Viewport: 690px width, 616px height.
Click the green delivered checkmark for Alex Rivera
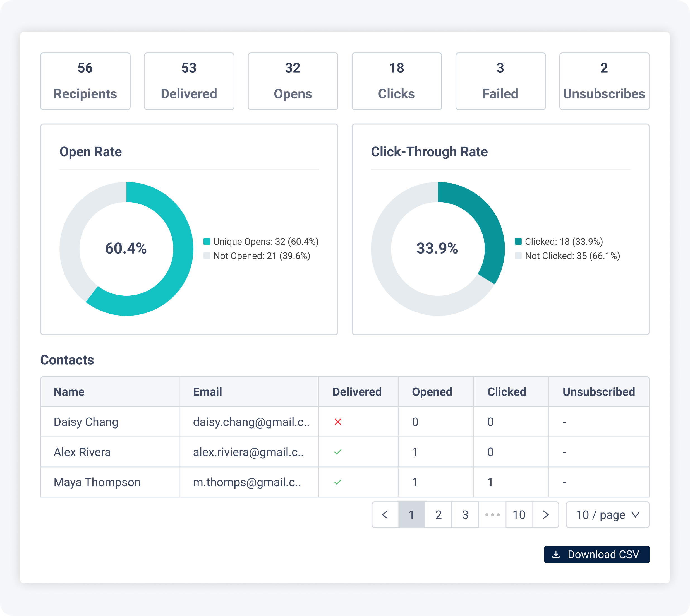click(338, 452)
